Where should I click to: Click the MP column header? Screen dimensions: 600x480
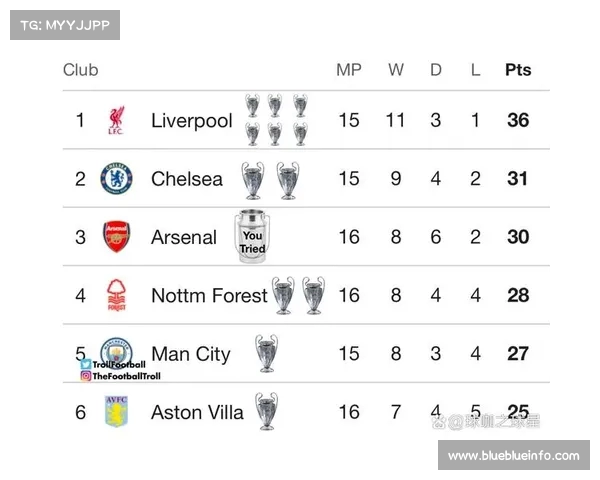pos(348,70)
